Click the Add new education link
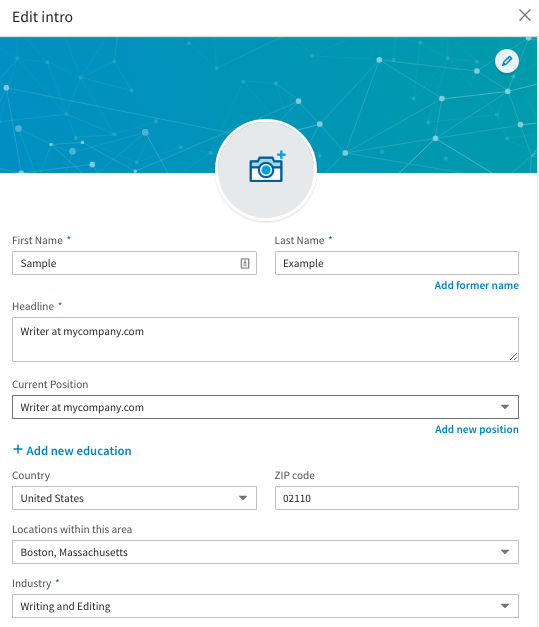Image resolution: width=539 pixels, height=627 pixels. point(79,451)
